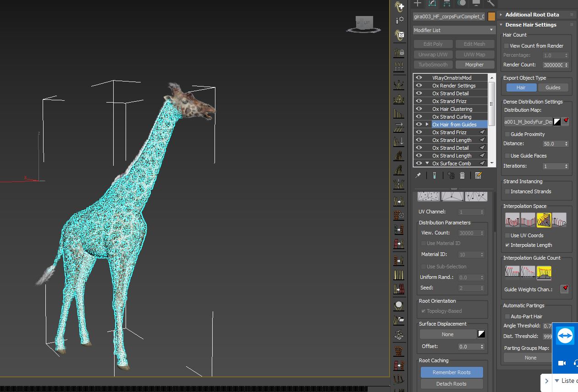Enable the Auto-Part Hair checkbox
Viewport: 578px width, 392px height.
tap(507, 316)
